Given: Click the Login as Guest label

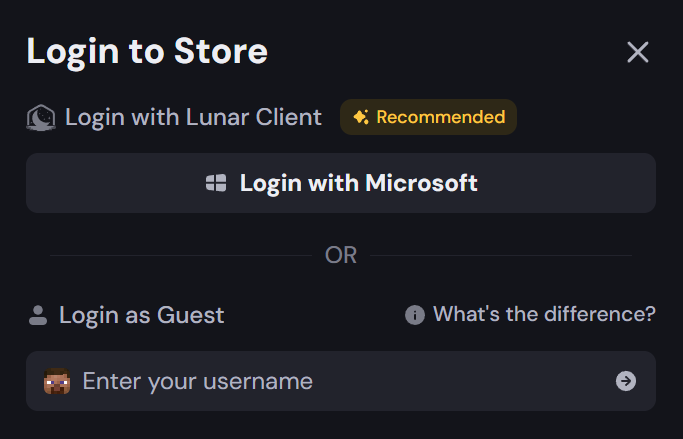Looking at the screenshot, I should pos(142,315).
